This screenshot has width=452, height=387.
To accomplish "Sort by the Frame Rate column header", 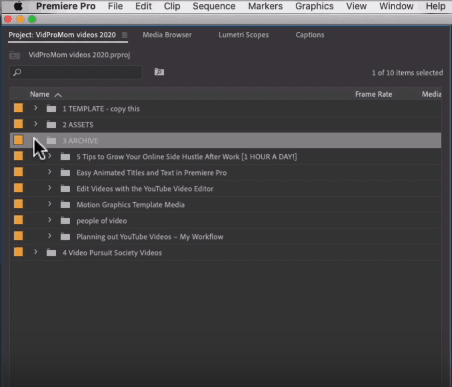I will coord(373,94).
